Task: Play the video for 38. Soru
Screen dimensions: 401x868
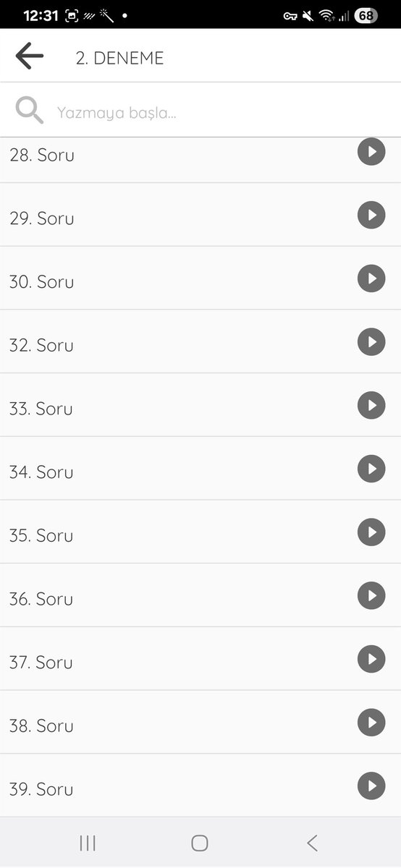Action: (371, 723)
